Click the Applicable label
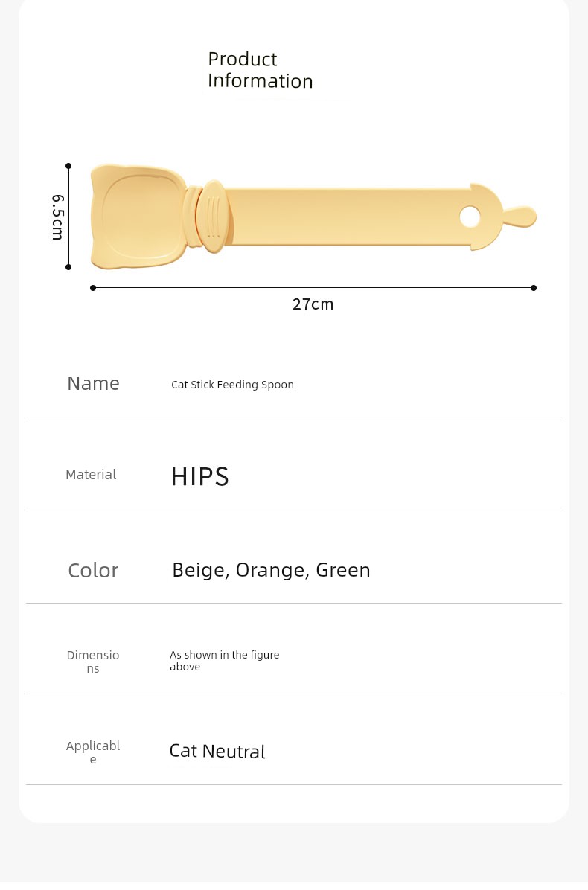Screen dimensions: 588x890 click(x=93, y=752)
